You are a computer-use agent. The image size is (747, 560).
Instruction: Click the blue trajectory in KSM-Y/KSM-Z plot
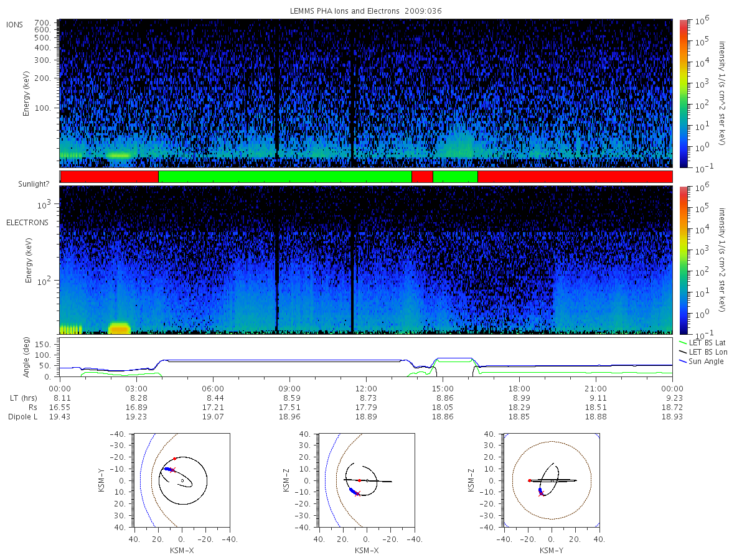point(540,490)
